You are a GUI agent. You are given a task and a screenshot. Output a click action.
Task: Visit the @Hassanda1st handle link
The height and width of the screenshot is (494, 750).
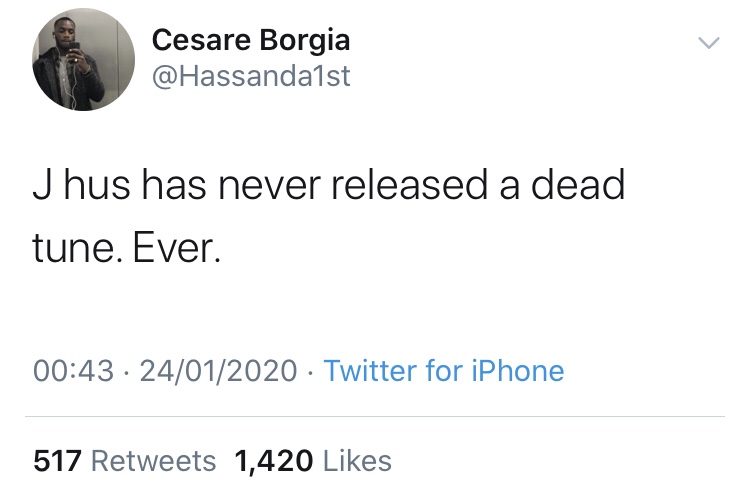[x=251, y=76]
